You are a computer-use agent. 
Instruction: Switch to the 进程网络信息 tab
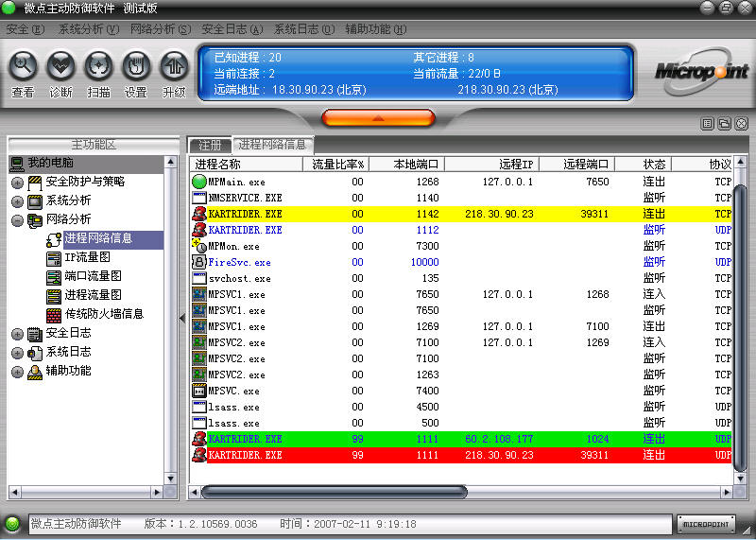click(272, 145)
